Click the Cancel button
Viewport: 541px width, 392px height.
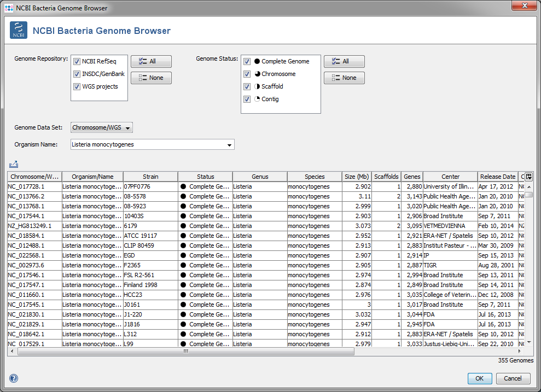[x=513, y=378]
